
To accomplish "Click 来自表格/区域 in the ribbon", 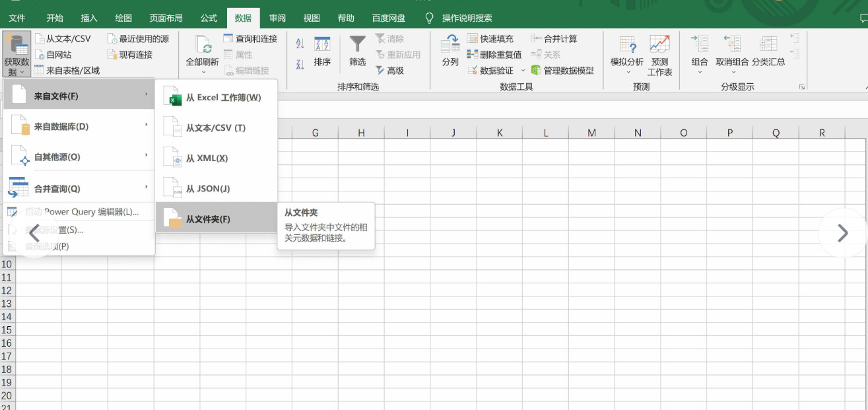I will [67, 70].
